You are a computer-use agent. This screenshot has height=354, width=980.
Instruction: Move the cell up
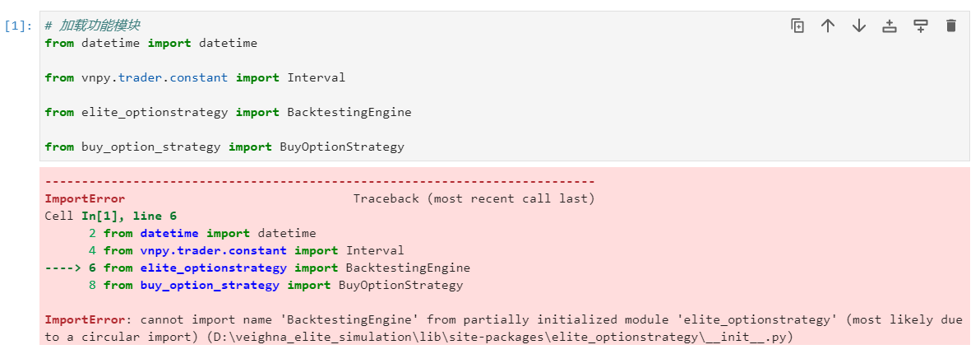click(x=828, y=26)
